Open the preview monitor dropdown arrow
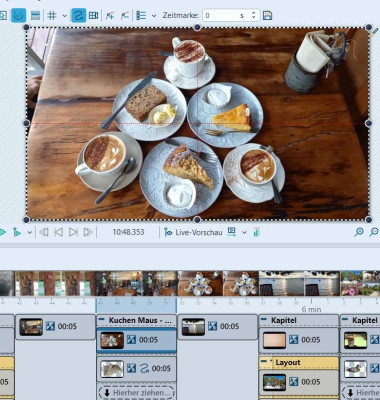The height and width of the screenshot is (400, 380). point(244,232)
